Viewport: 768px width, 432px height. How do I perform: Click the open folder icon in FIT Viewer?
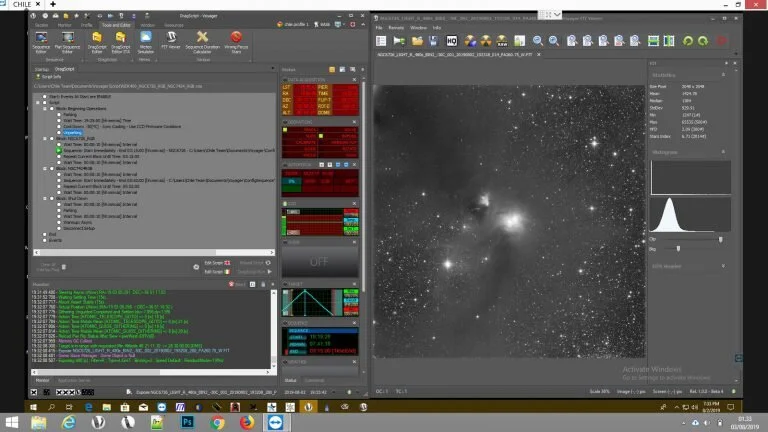pyautogui.click(x=417, y=41)
